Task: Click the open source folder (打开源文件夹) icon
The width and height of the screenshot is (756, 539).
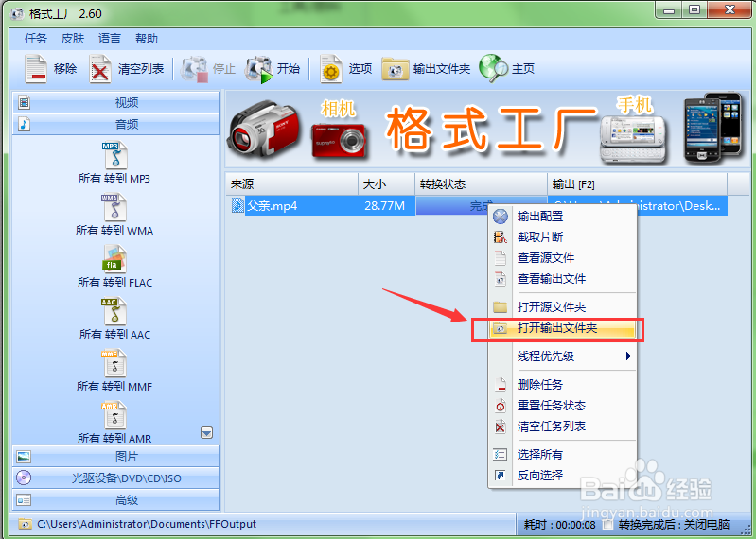Action: [x=501, y=306]
